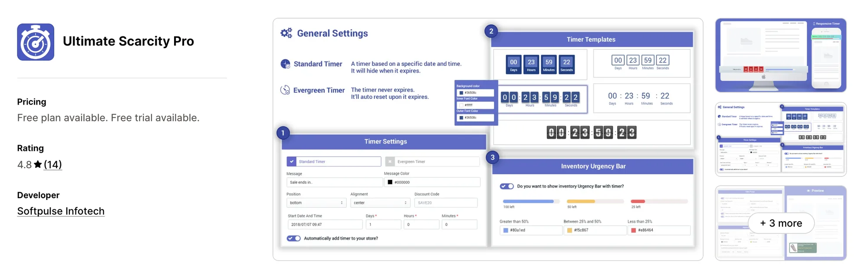Click the Outer Font Color swatch
Image resolution: width=868 pixels, height=278 pixels.
[x=461, y=118]
